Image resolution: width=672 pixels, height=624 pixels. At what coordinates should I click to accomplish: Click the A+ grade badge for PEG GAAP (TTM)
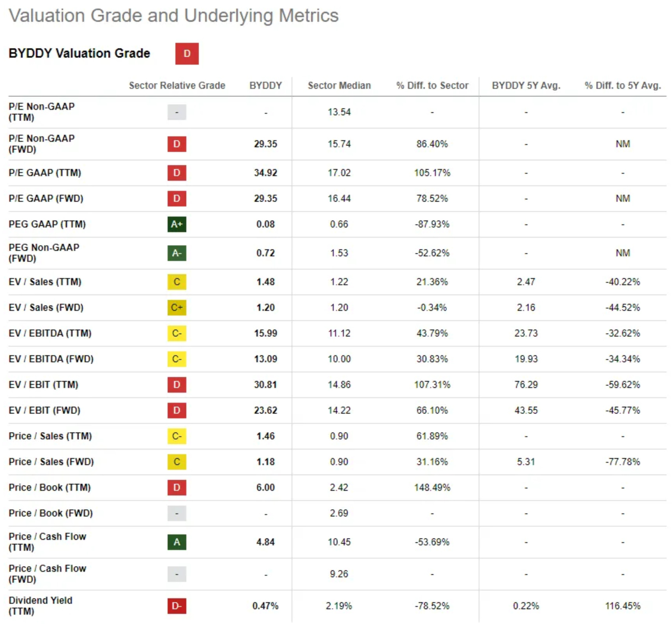[177, 224]
